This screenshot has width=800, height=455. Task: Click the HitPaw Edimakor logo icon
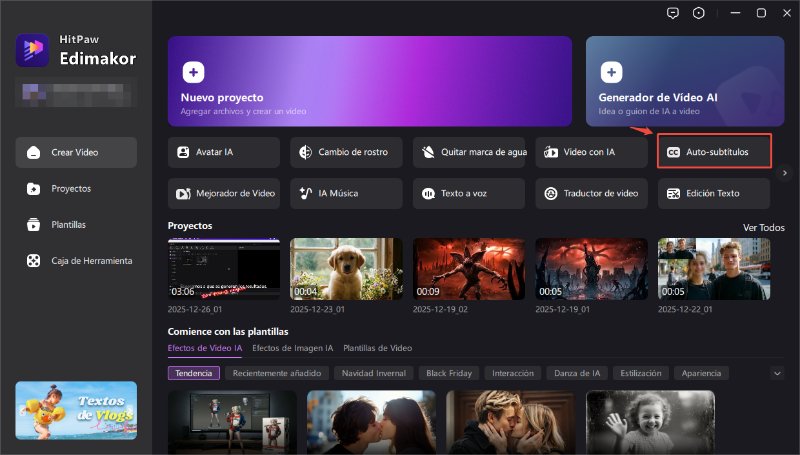point(32,50)
